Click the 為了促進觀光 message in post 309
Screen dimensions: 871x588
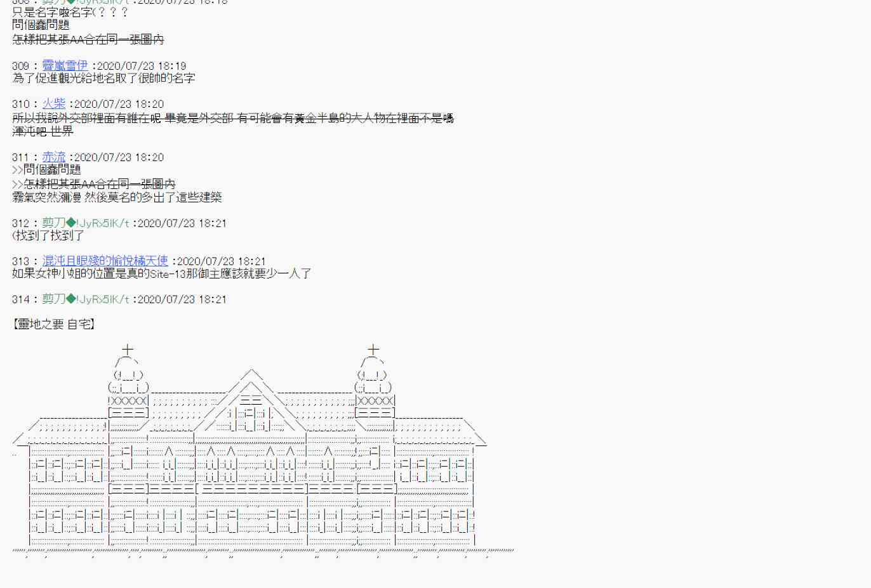(103, 79)
